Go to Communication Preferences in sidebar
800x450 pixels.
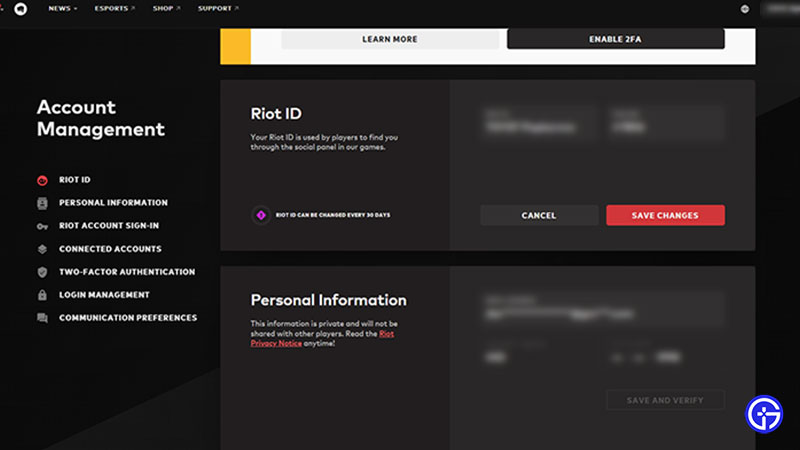click(x=128, y=318)
